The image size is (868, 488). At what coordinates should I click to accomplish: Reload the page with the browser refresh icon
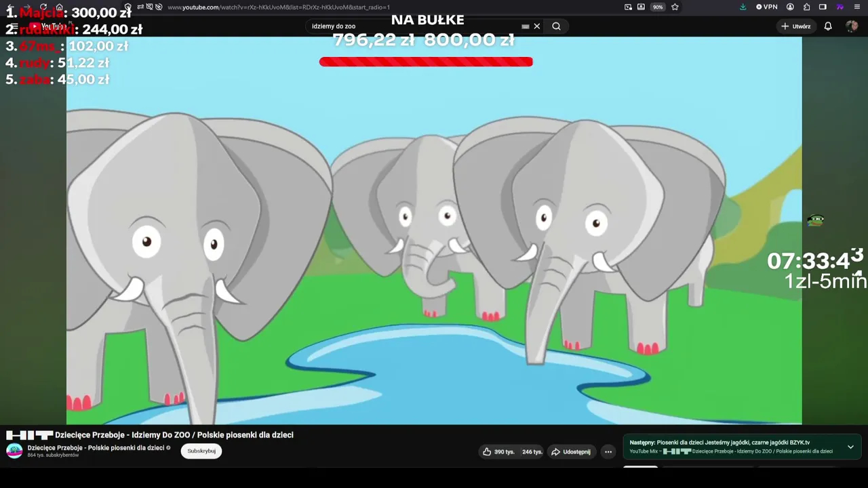coord(43,7)
